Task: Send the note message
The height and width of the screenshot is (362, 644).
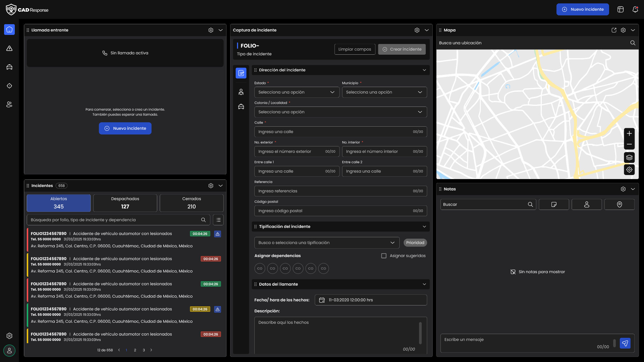Action: point(625,343)
